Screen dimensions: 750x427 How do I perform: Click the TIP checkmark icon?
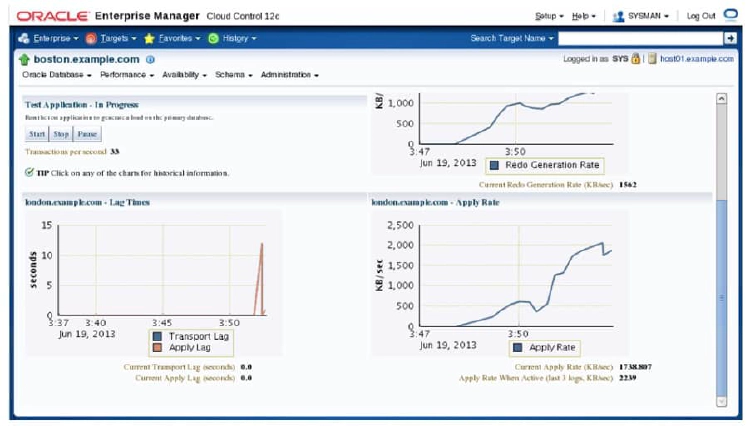[29, 172]
